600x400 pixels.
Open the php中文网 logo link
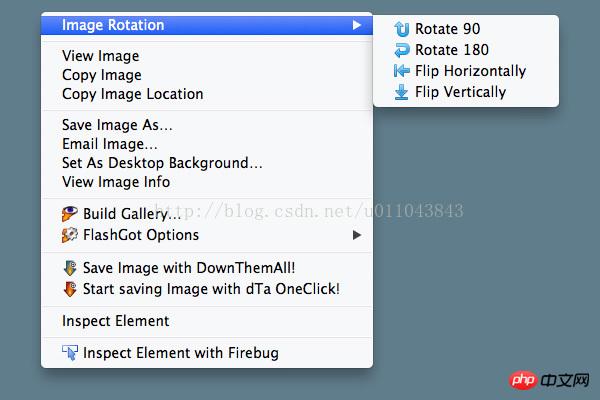(549, 380)
